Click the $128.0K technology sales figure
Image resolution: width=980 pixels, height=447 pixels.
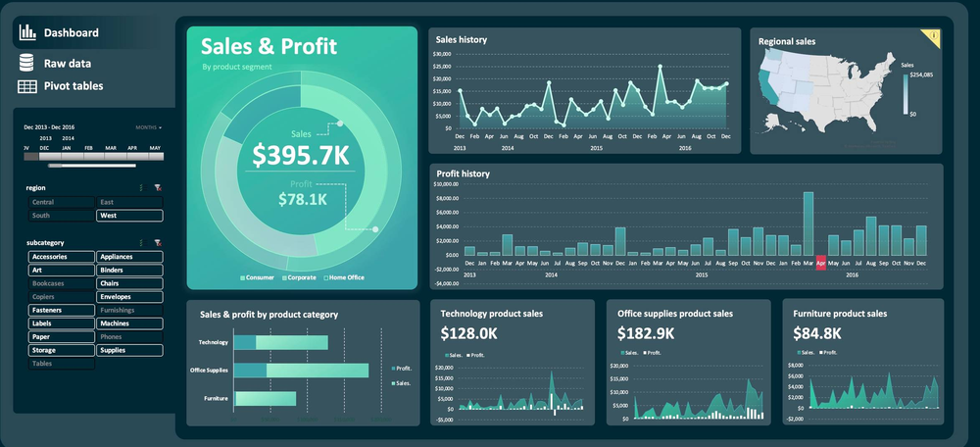tap(468, 333)
